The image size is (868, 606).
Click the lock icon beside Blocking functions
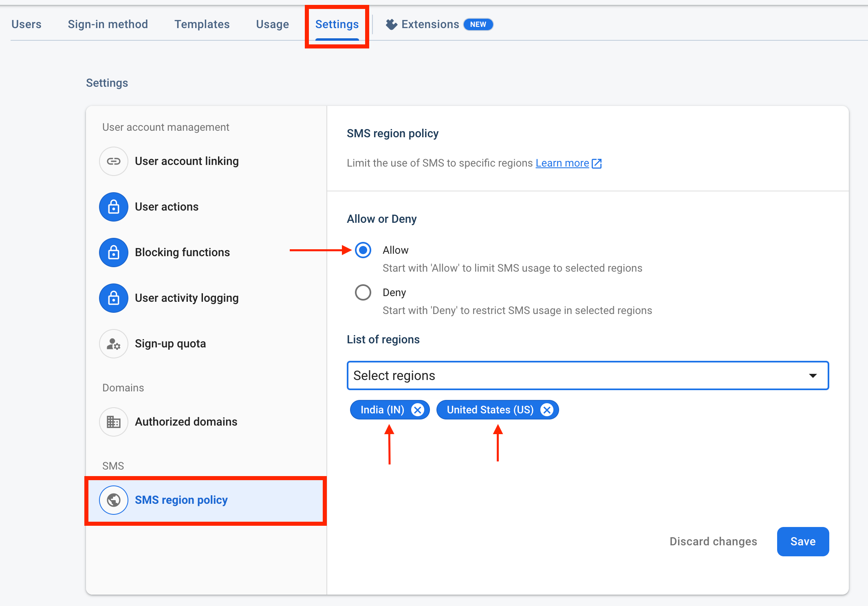tap(114, 253)
